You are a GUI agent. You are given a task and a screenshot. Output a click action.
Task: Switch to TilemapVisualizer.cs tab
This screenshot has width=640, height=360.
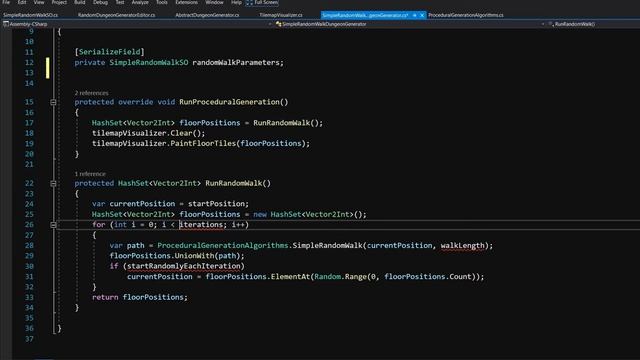click(x=281, y=15)
